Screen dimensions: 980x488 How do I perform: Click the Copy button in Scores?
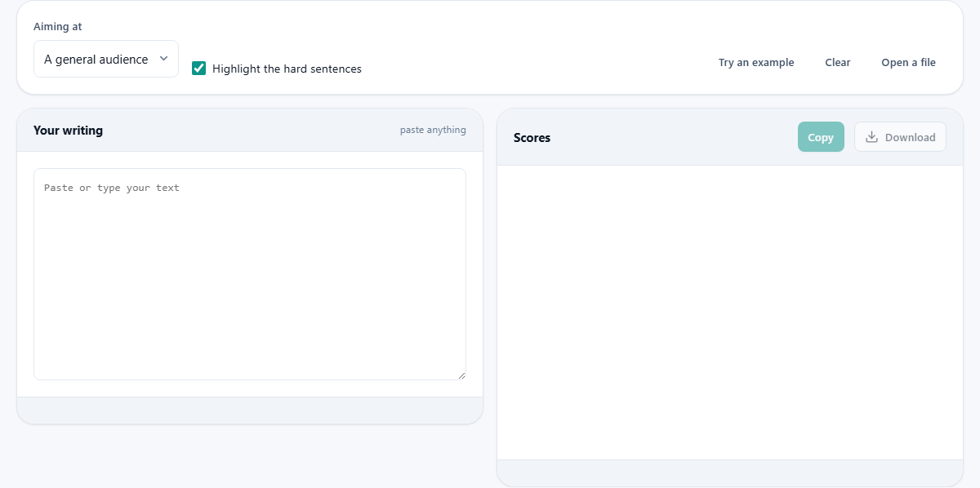[x=821, y=137]
